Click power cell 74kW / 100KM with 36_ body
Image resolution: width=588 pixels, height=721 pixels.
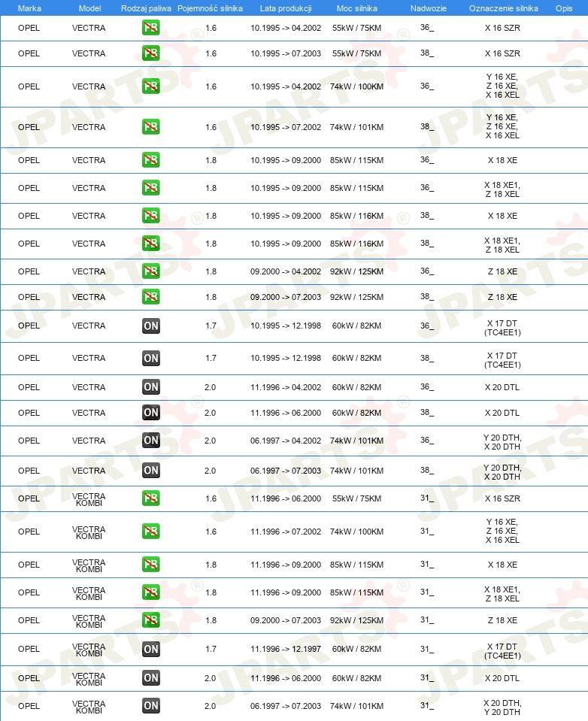click(x=356, y=86)
